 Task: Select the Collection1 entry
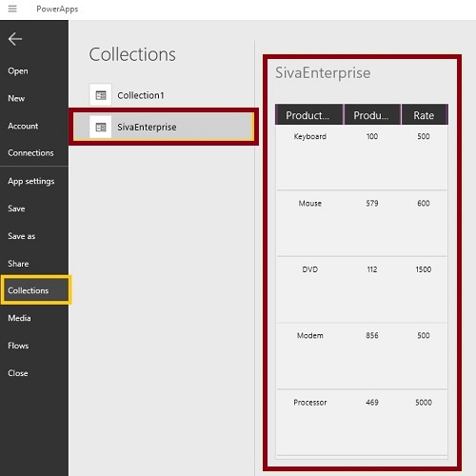pyautogui.click(x=171, y=95)
